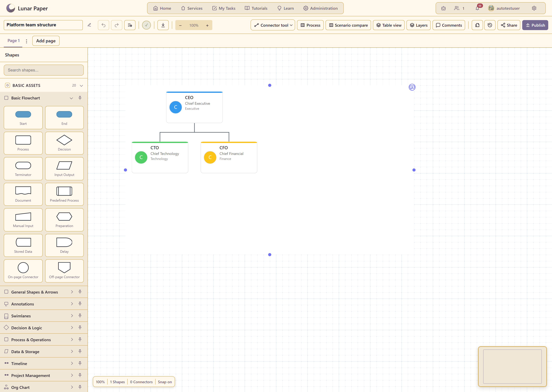Click the checkmark validation status icon
This screenshot has width=552, height=392.
point(146,25)
